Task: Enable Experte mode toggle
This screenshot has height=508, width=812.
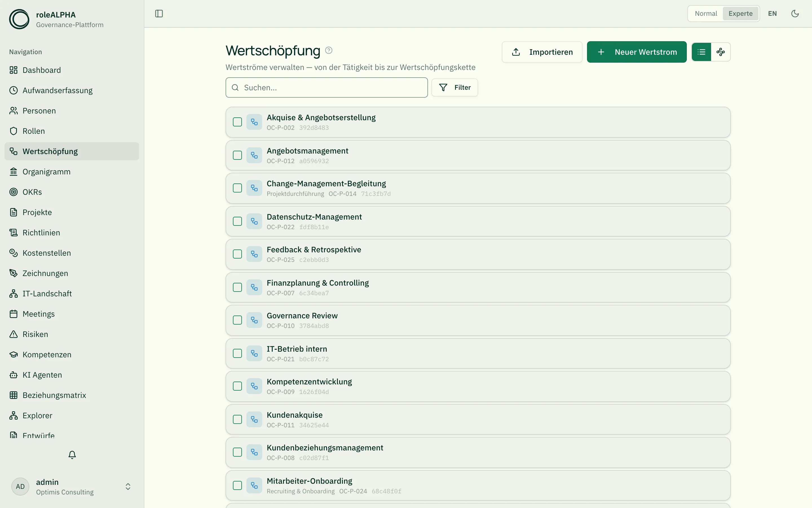Action: [x=741, y=14]
